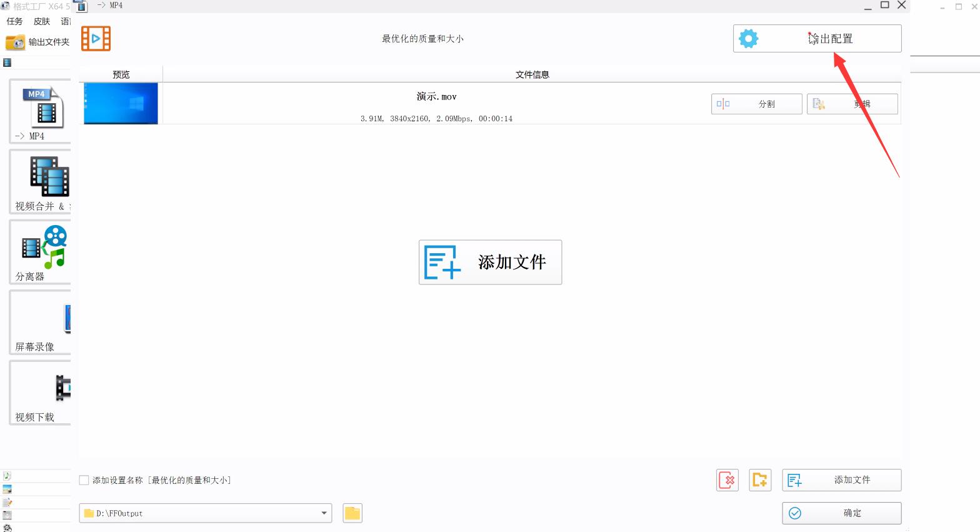Click the circled checkmark icon on the 确定 button
The height and width of the screenshot is (532, 980).
[x=795, y=513]
